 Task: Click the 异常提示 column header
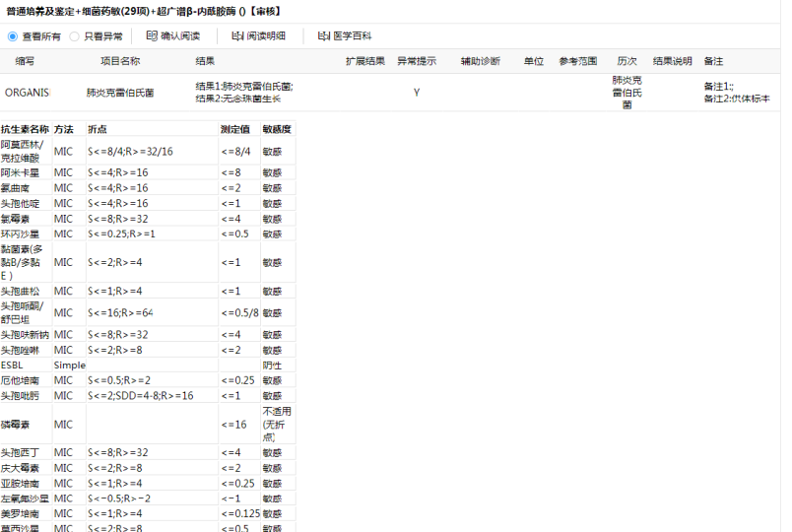click(x=417, y=61)
